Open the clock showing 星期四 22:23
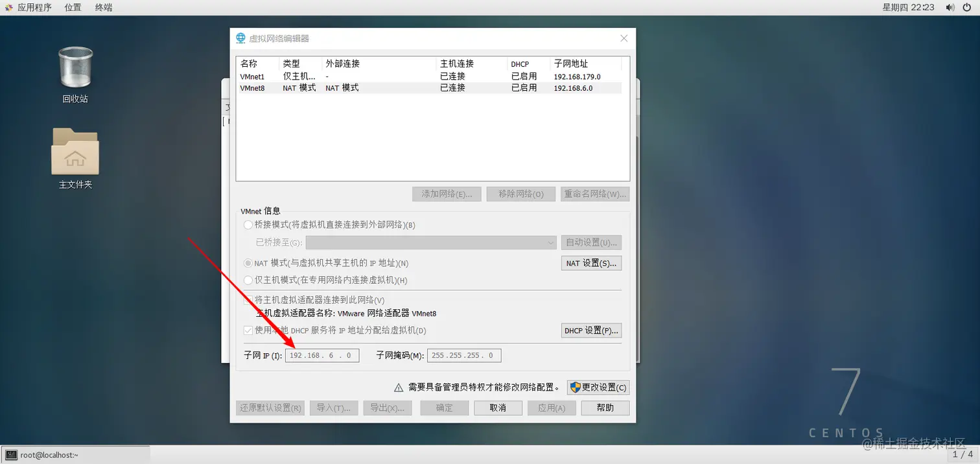The width and height of the screenshot is (980, 464). click(908, 7)
